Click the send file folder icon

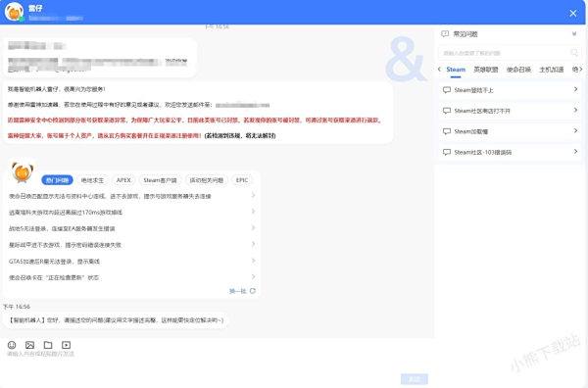coord(48,345)
